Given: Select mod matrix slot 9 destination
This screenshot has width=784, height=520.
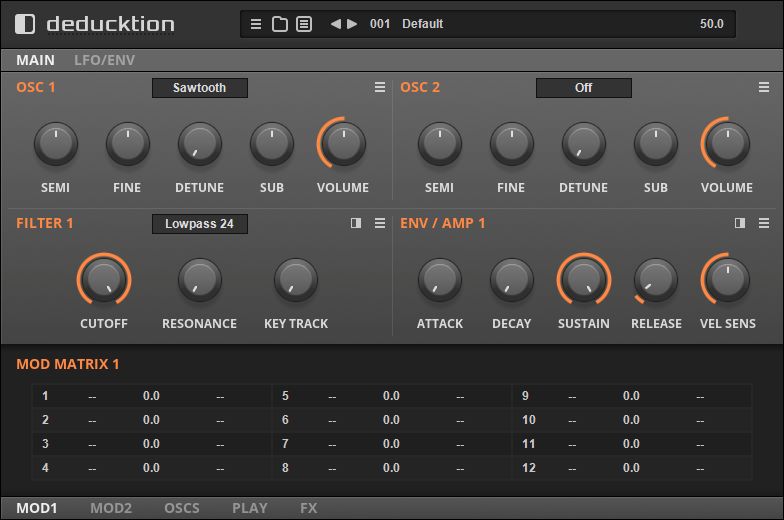Looking at the screenshot, I should tap(700, 396).
